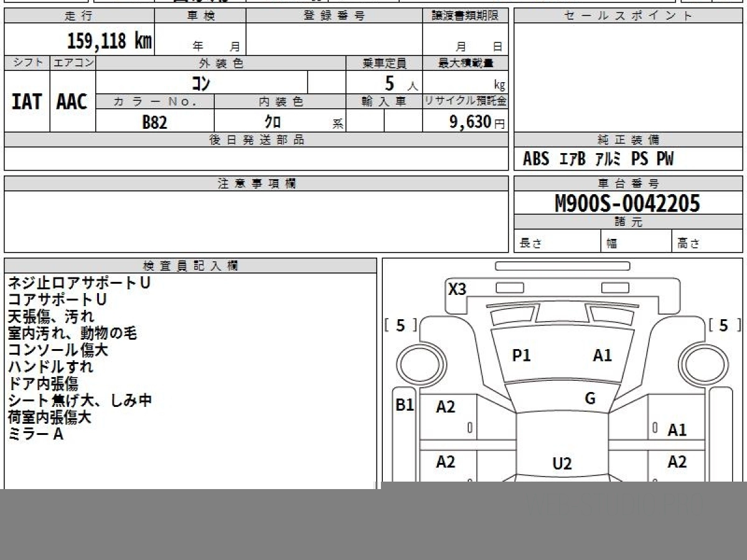This screenshot has height=560, width=747.
Task: Select the 登録番号 header cell
Action: pos(334,16)
